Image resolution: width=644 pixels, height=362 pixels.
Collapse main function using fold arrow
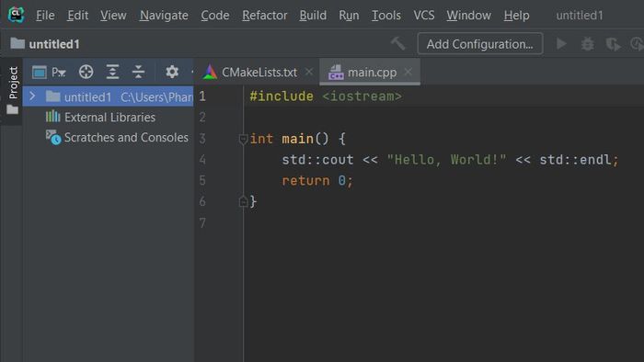point(243,140)
